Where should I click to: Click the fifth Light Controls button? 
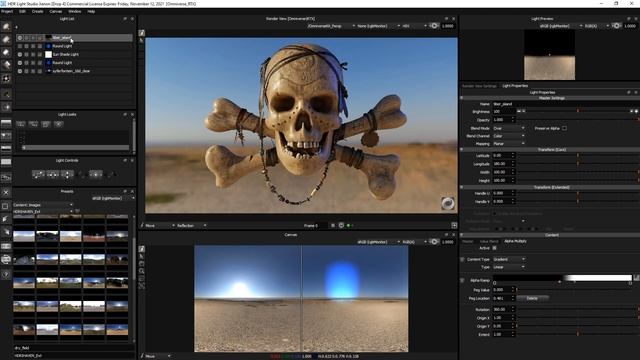click(x=96, y=174)
